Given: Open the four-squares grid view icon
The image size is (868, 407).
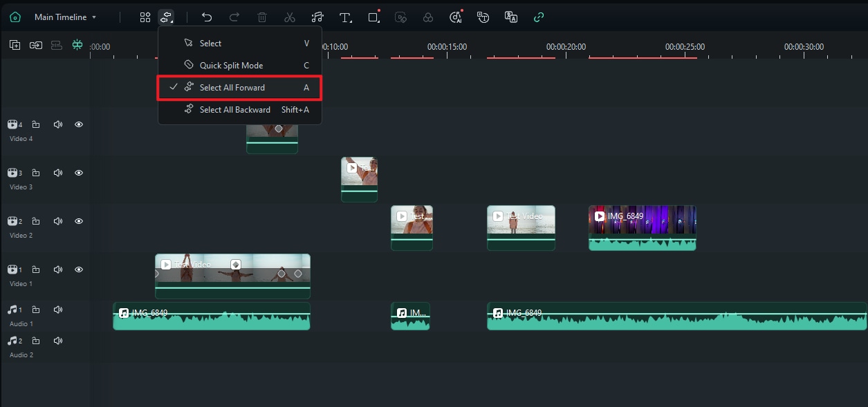Looking at the screenshot, I should [x=145, y=17].
